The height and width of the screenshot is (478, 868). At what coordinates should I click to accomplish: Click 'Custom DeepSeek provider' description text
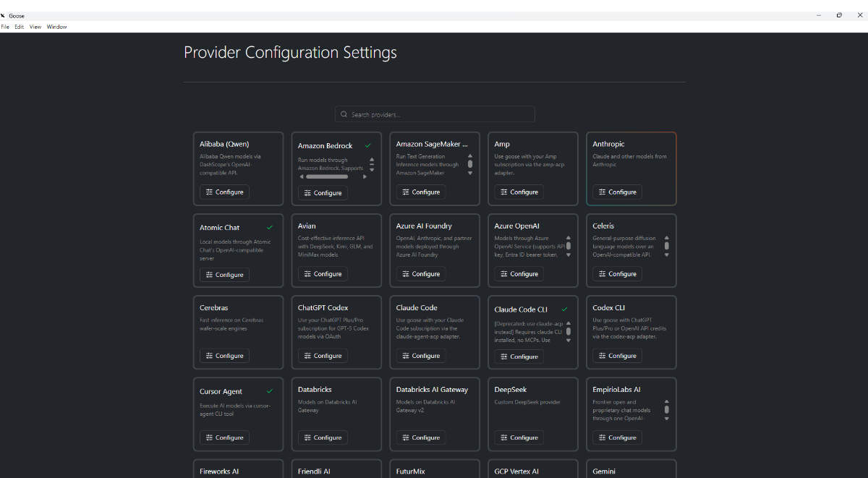(x=527, y=402)
